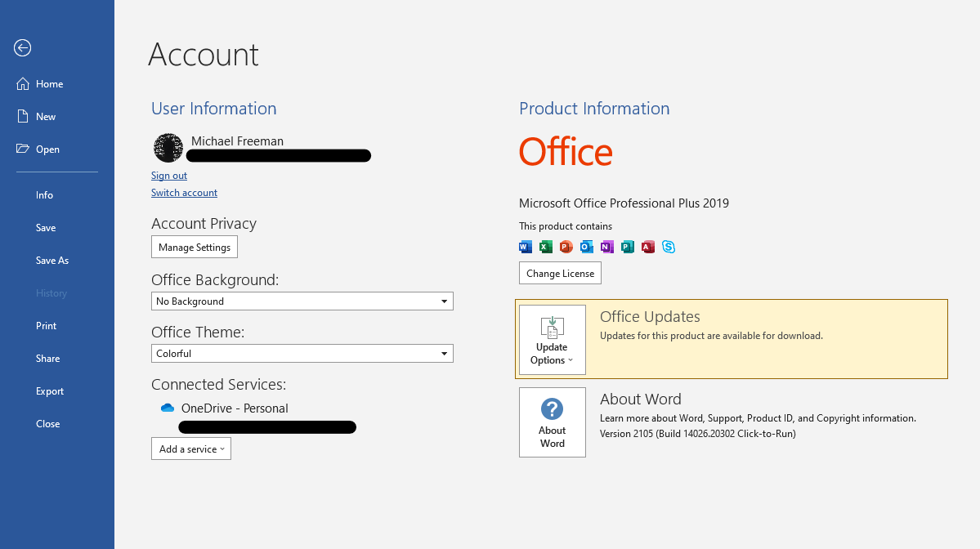
Task: Click the Sign out link
Action: point(169,176)
